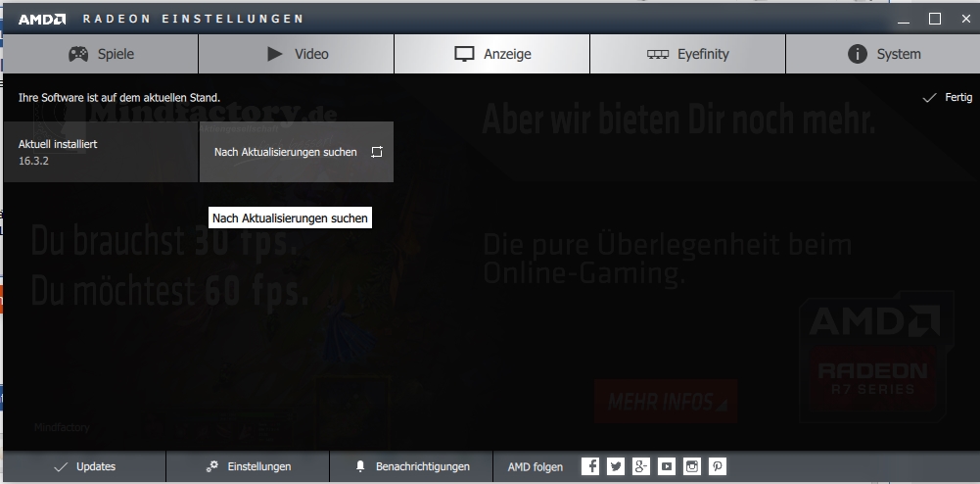
Task: Click the Mindfactory label in the banner
Action: 62,428
